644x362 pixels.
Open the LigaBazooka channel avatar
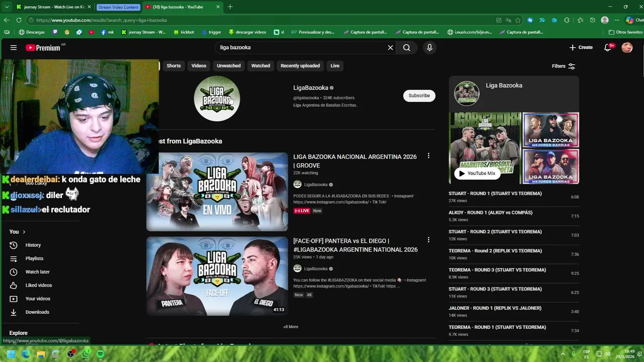tap(217, 99)
